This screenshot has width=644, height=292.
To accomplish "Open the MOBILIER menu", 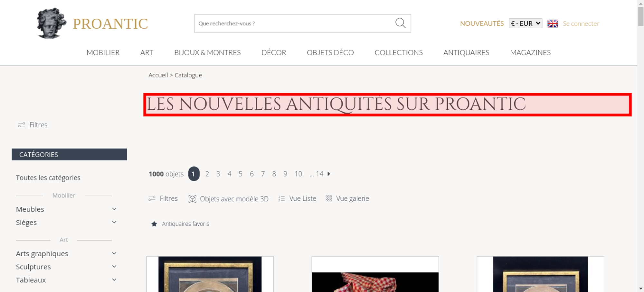I will pos(103,52).
